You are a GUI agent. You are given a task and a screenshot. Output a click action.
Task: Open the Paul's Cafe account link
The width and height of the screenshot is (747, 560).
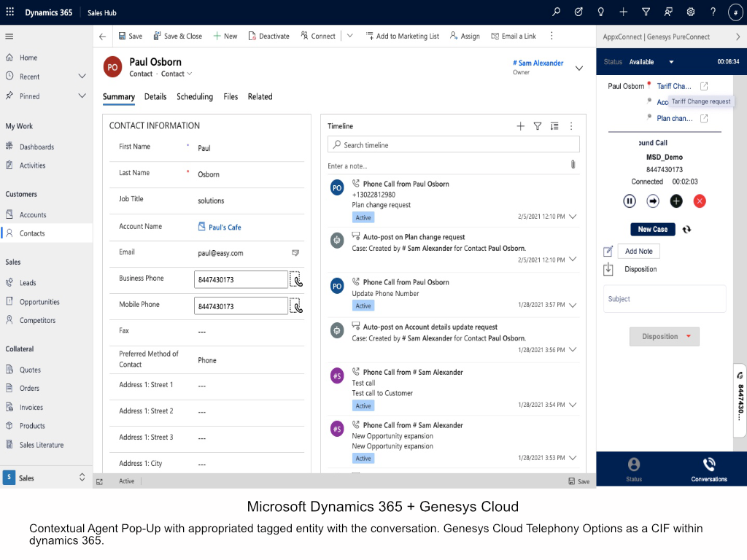coord(225,227)
